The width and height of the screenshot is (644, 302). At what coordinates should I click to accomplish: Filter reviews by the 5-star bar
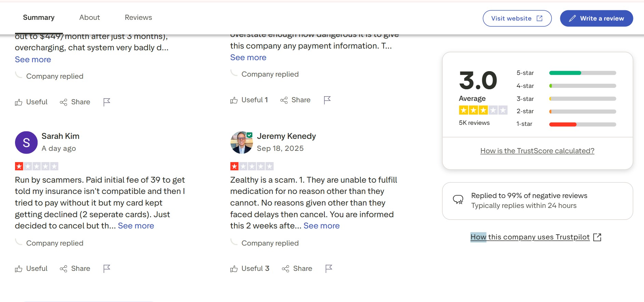pyautogui.click(x=582, y=73)
